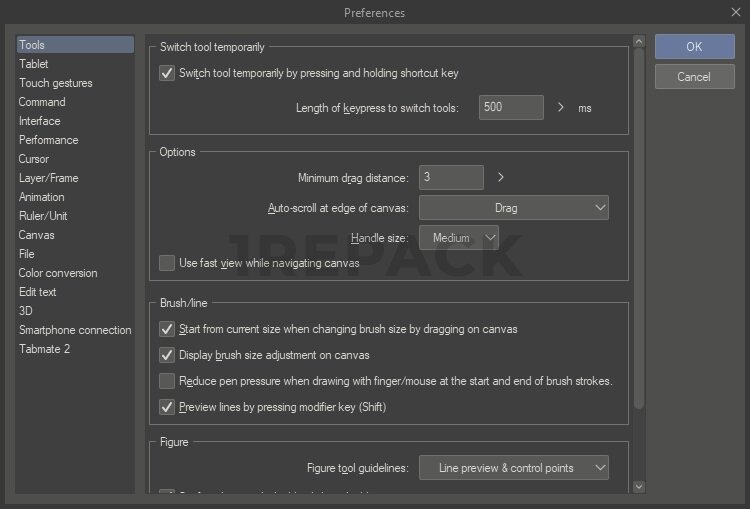Disable switch tool temporarily by holding shortcut

(167, 73)
